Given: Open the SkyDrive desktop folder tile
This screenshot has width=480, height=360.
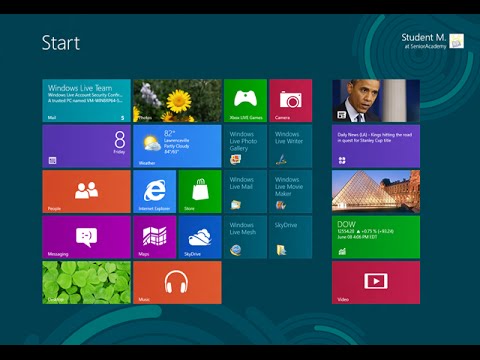Looking at the screenshot, I should (291, 237).
